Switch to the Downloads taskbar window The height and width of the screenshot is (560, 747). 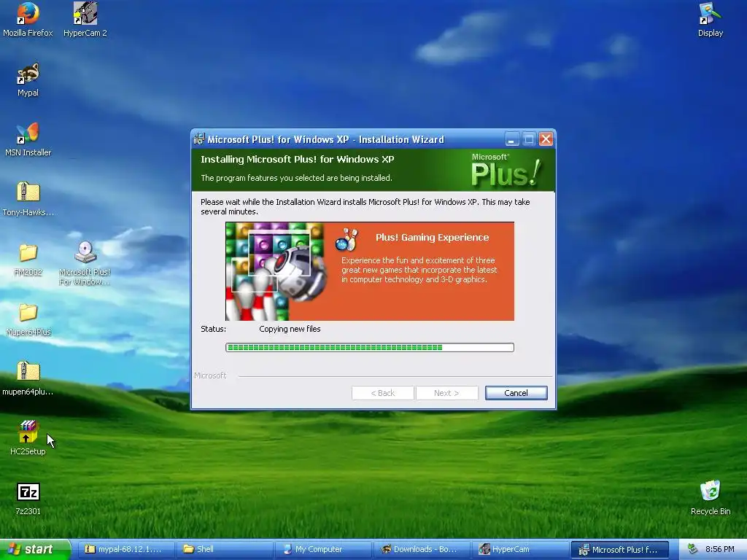click(x=421, y=549)
